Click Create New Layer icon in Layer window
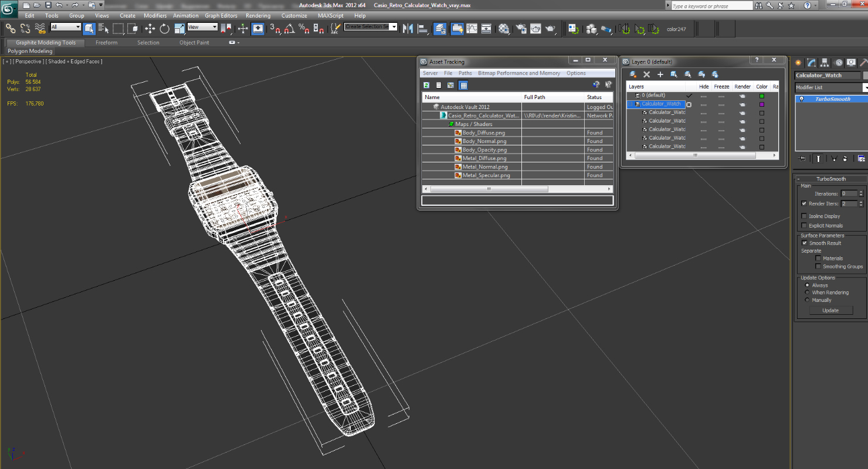The image size is (868, 469). coord(633,74)
